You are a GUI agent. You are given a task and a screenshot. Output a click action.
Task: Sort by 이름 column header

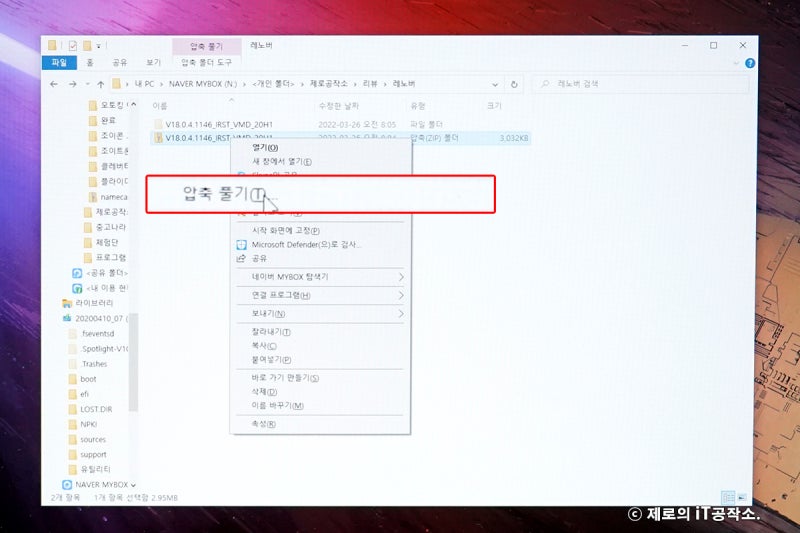tap(160, 106)
